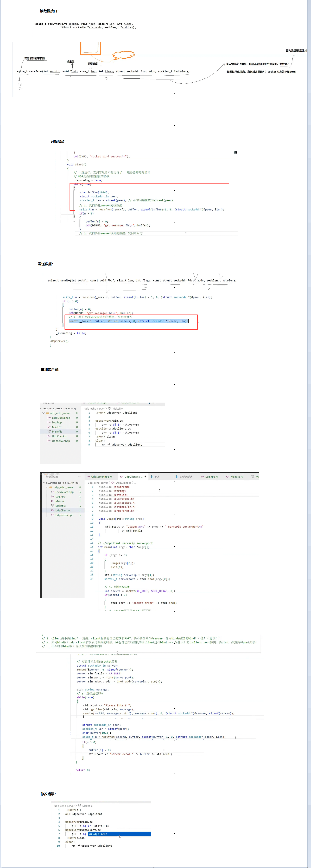Click abc icon of udpclient suggestion
311x868 pixels.
[90, 834]
